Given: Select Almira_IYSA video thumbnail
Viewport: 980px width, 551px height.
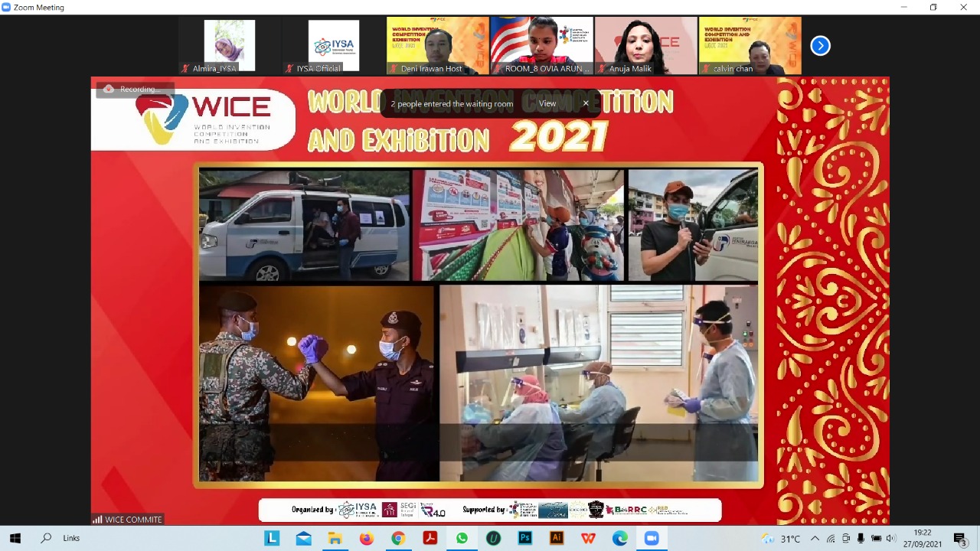Looking at the screenshot, I should pyautogui.click(x=230, y=46).
